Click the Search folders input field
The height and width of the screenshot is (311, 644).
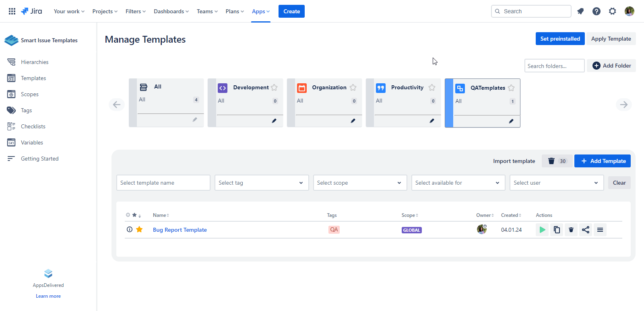tap(554, 66)
